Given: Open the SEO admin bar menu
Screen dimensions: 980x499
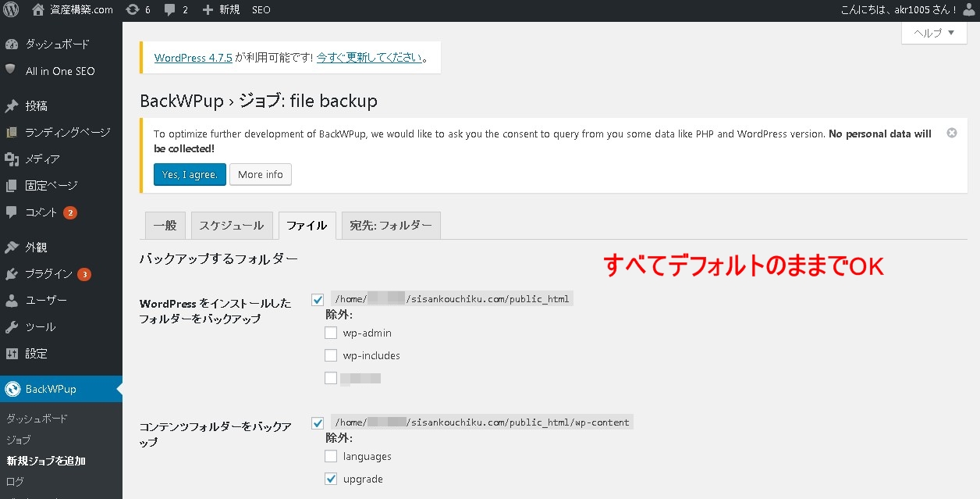Looking at the screenshot, I should (x=261, y=10).
